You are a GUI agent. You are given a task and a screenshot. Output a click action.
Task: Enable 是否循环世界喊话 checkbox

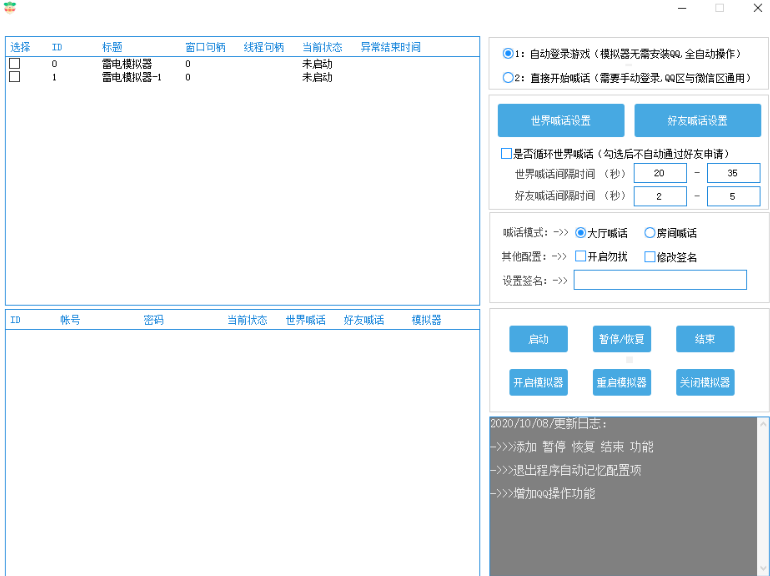(507, 154)
